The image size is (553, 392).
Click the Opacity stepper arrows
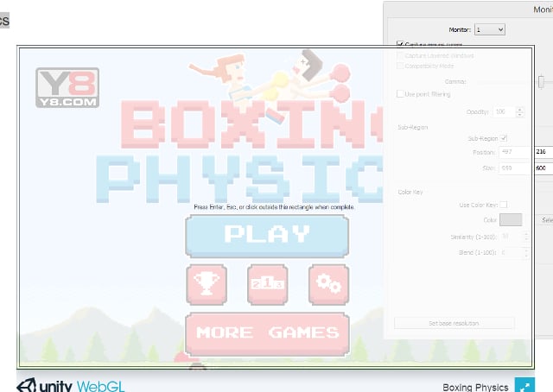pos(520,111)
